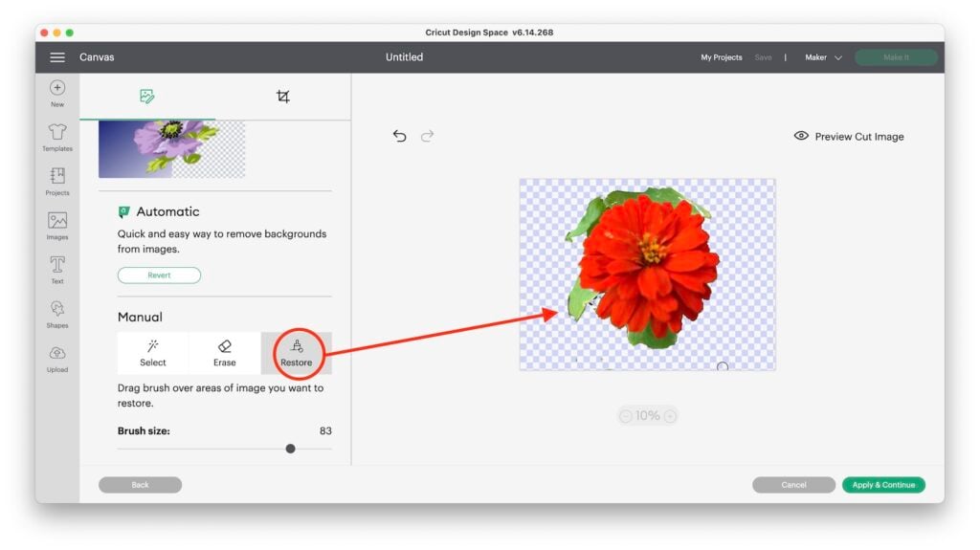Click Revert under Automatic

tap(160, 275)
